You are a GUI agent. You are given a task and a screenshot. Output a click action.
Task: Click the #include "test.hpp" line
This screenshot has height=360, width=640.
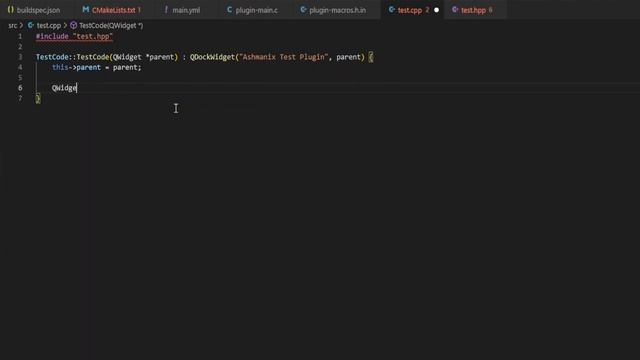(74, 36)
